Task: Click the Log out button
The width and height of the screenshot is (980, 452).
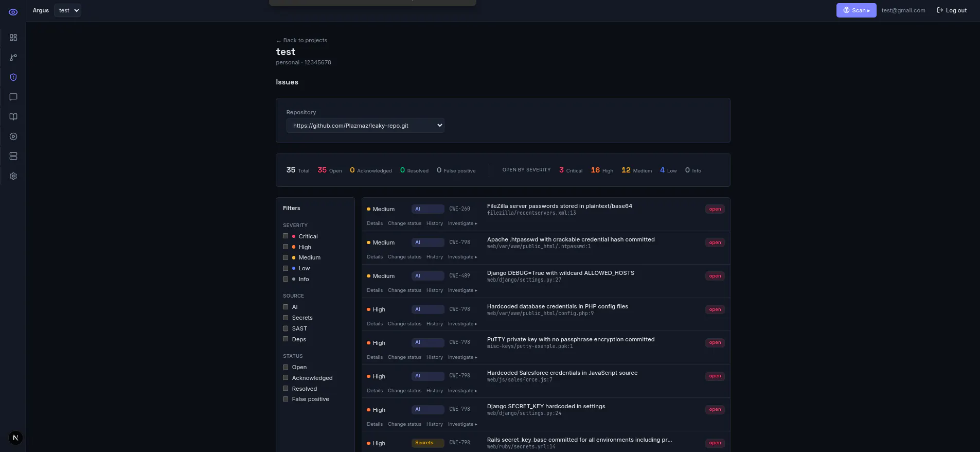Action: coord(952,10)
